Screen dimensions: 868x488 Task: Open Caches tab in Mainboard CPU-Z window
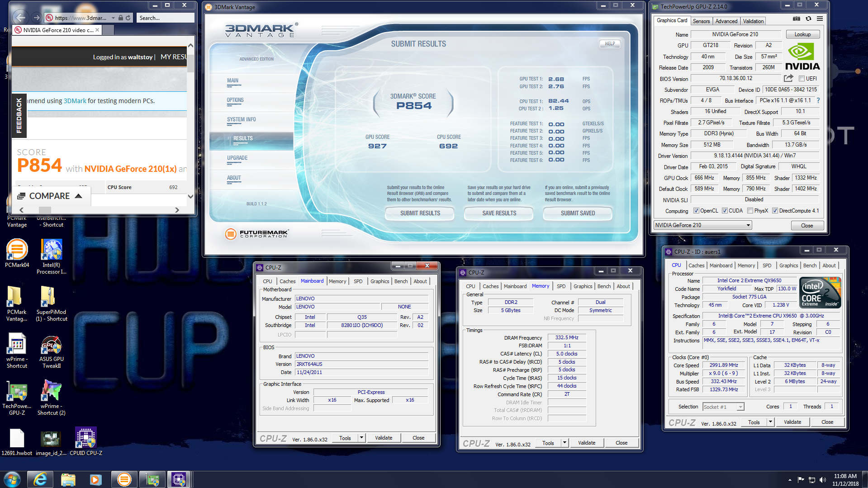287,281
